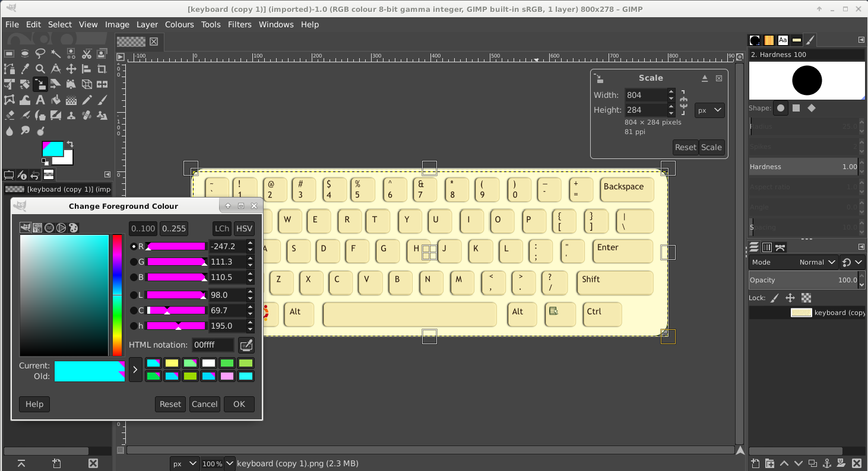Select the Fuzzy Select magic wand tool
Viewport: 868px width, 471px height.
tap(55, 54)
